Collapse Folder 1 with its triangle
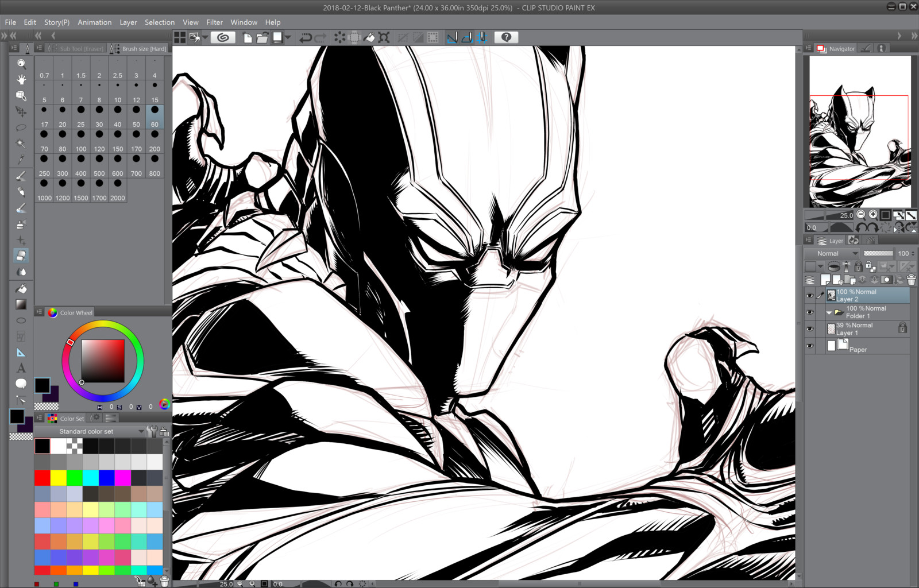919x588 pixels. coord(829,312)
